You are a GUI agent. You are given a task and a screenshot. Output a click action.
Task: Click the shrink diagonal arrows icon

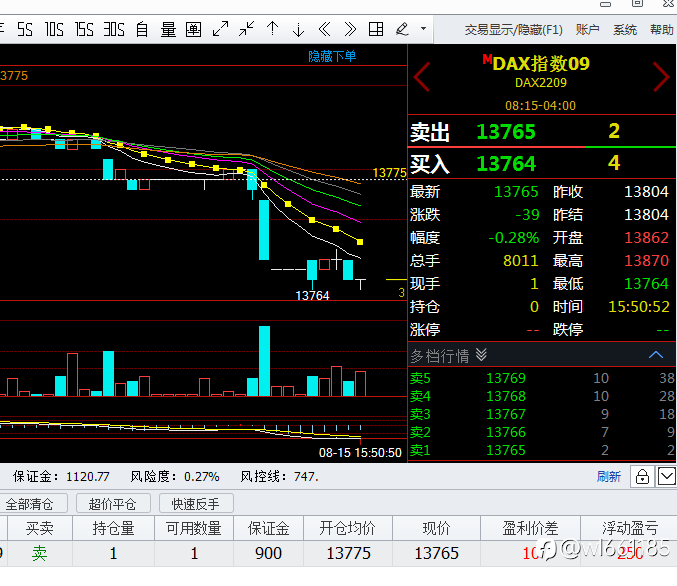247,29
